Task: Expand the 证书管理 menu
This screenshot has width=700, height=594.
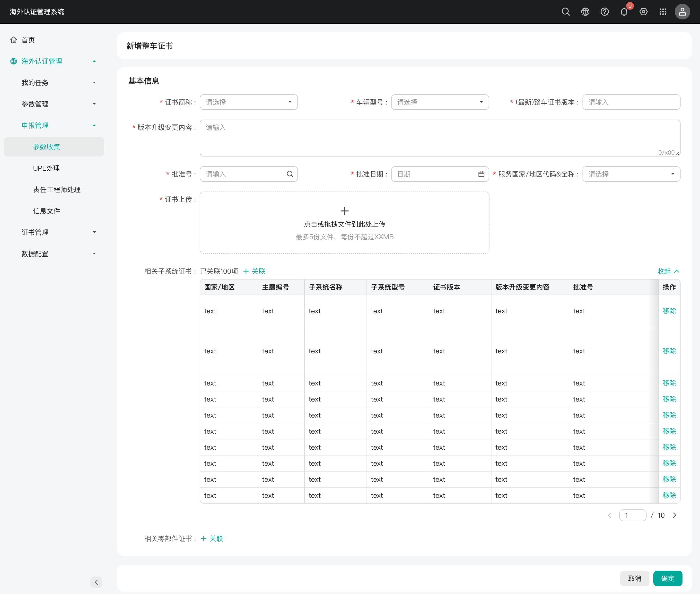Action: tap(54, 232)
